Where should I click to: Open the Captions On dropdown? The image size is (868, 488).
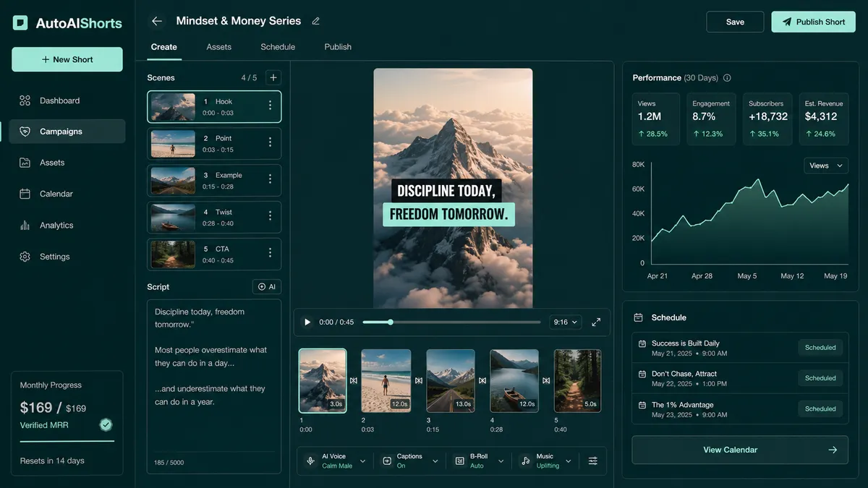pos(410,461)
